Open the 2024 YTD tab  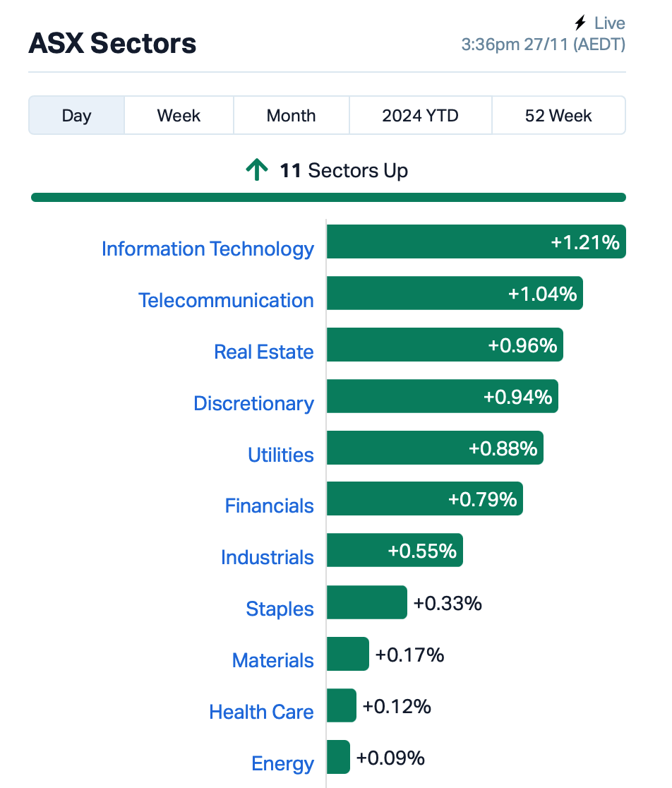click(x=421, y=116)
